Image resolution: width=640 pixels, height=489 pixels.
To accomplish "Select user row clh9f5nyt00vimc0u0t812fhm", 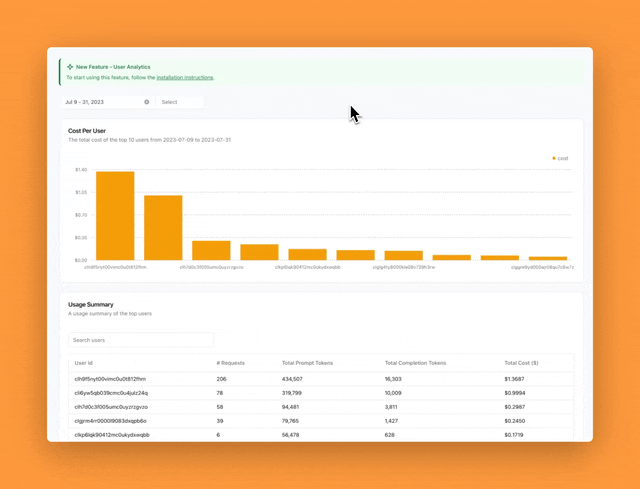I will pyautogui.click(x=321, y=379).
